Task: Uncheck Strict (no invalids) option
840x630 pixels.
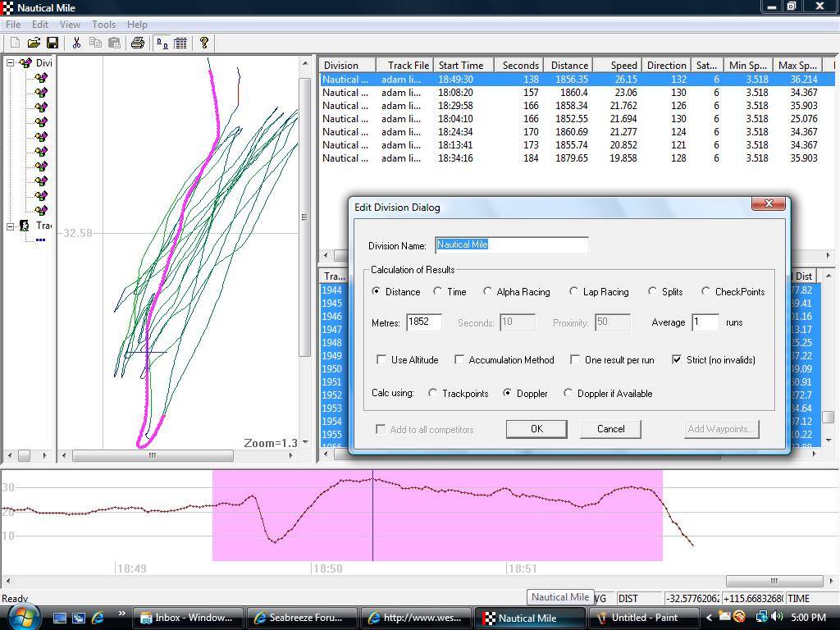Action: 677,359
